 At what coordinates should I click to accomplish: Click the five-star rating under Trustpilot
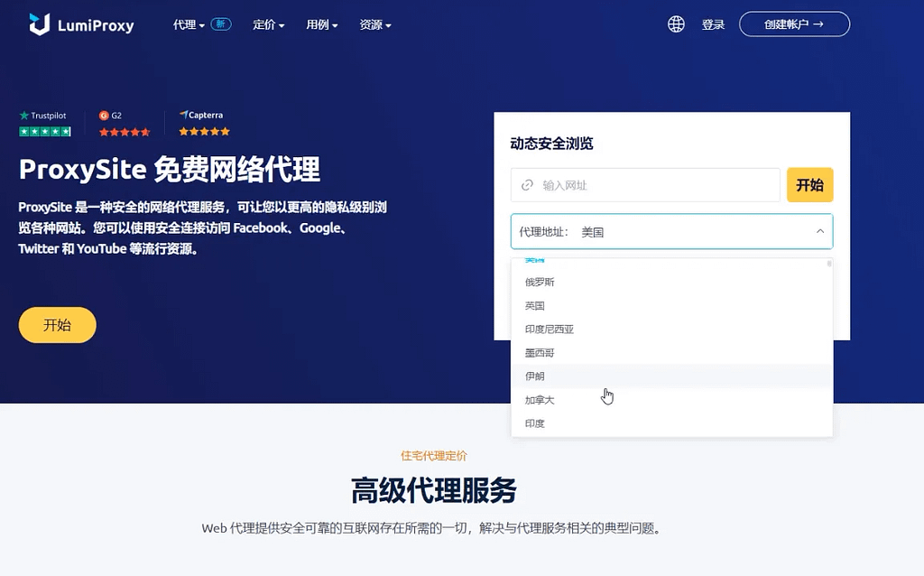[x=43, y=131]
